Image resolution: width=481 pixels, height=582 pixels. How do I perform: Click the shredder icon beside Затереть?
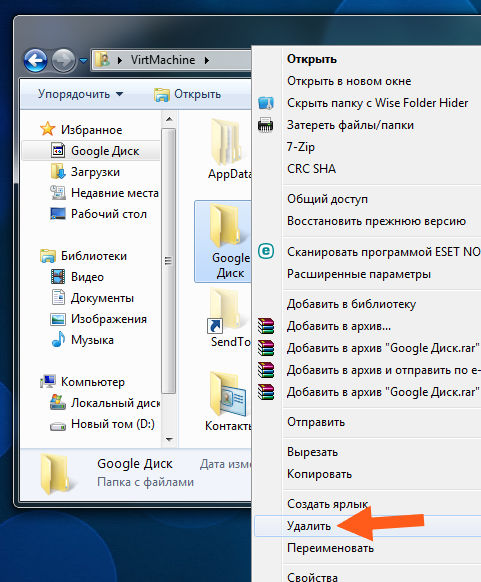click(x=265, y=125)
